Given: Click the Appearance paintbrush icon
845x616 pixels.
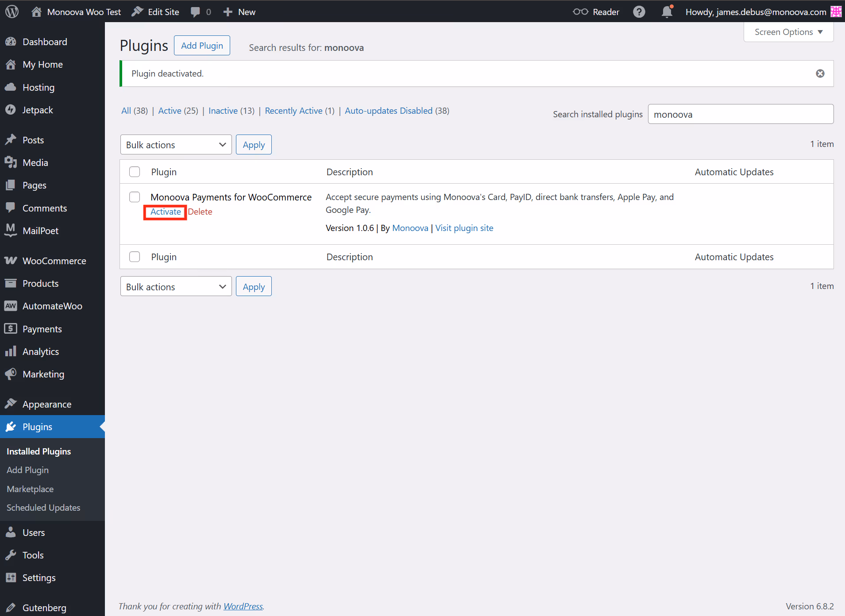Looking at the screenshot, I should tap(11, 404).
